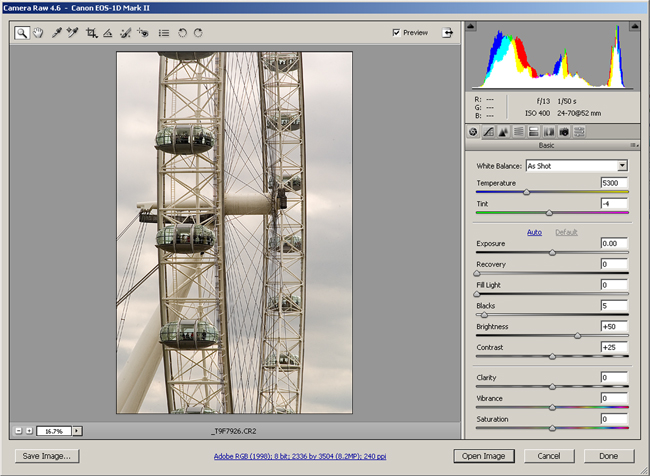Toggle highlight clipping warning in histogram
650x476 pixels.
[634, 26]
